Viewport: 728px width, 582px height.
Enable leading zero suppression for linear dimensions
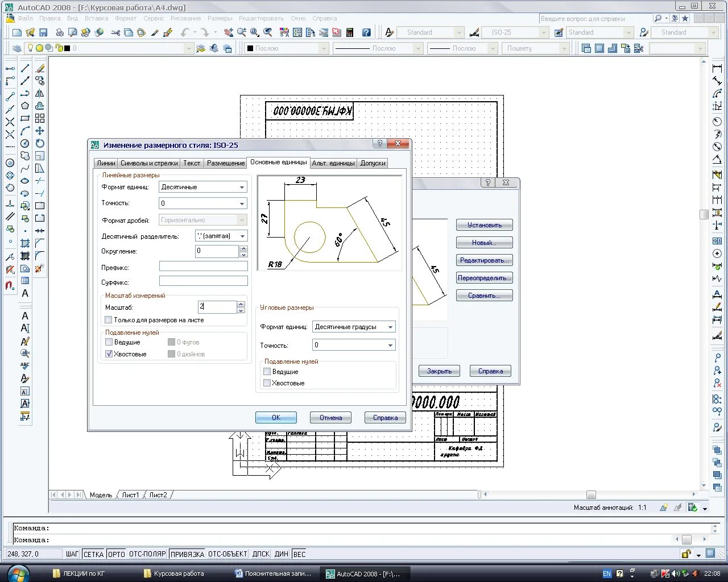(x=109, y=342)
